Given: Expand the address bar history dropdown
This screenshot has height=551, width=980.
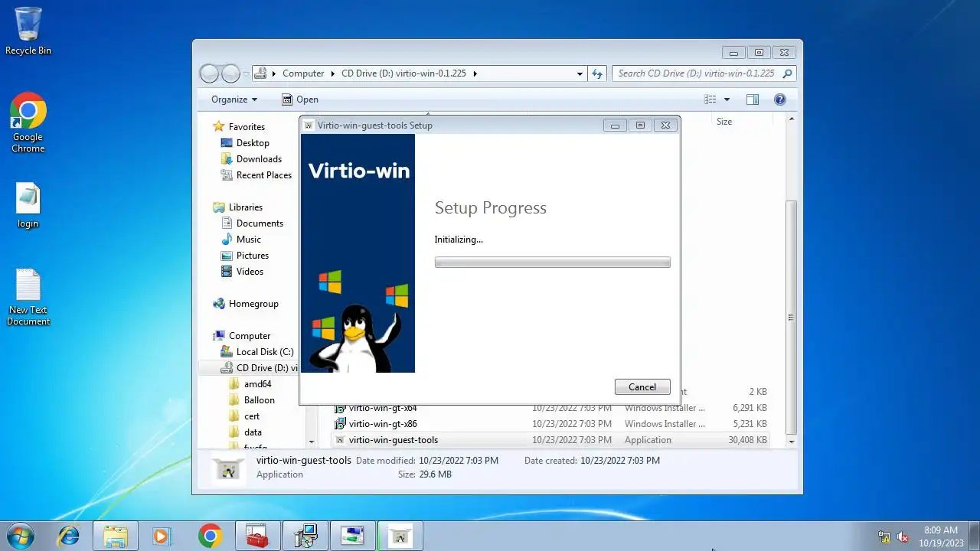Looking at the screenshot, I should tap(580, 74).
